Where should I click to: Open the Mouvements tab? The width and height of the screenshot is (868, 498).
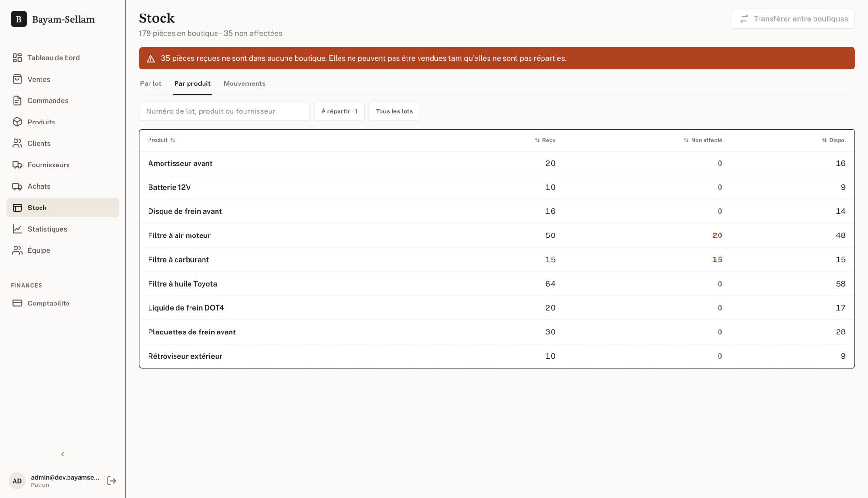(x=244, y=83)
